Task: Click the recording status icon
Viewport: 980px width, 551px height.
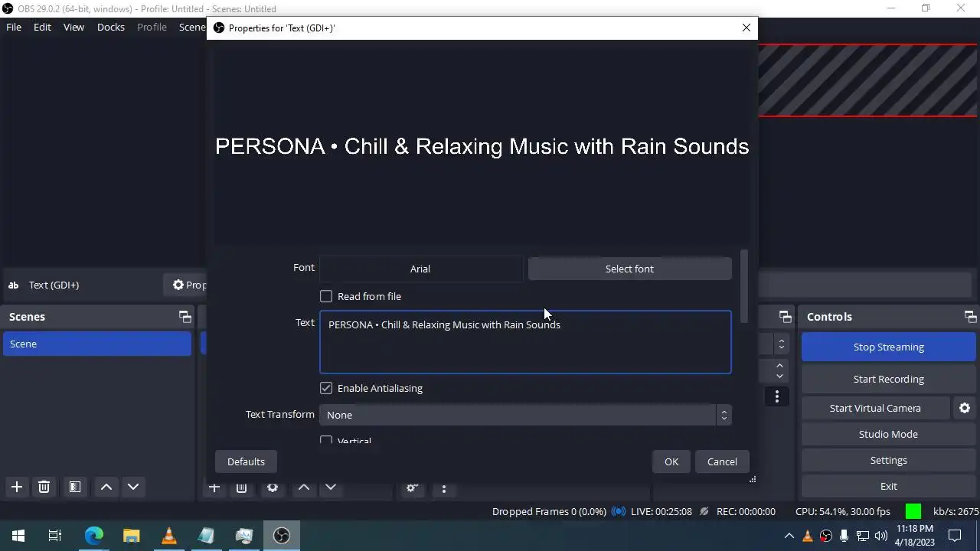Action: [704, 511]
